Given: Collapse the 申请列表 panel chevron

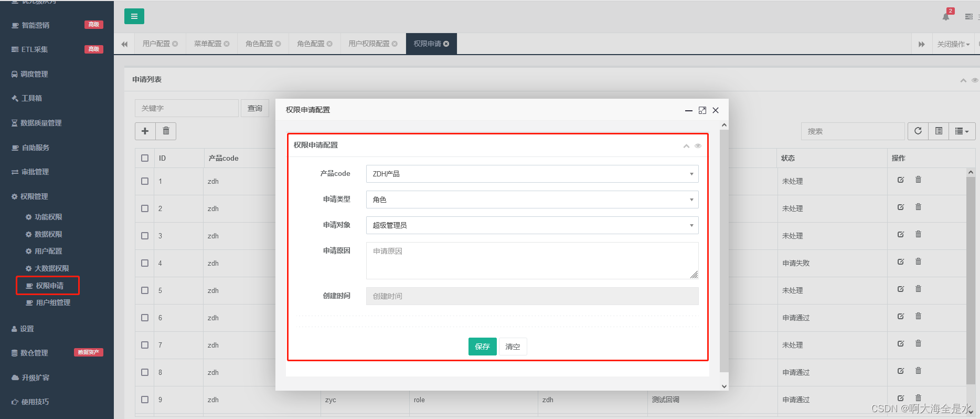Looking at the screenshot, I should [x=963, y=80].
